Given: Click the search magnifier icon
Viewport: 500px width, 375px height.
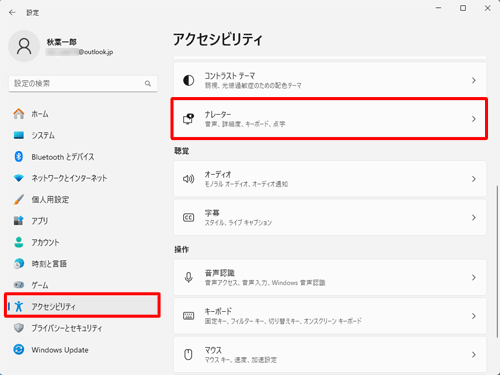Looking at the screenshot, I should tap(148, 83).
